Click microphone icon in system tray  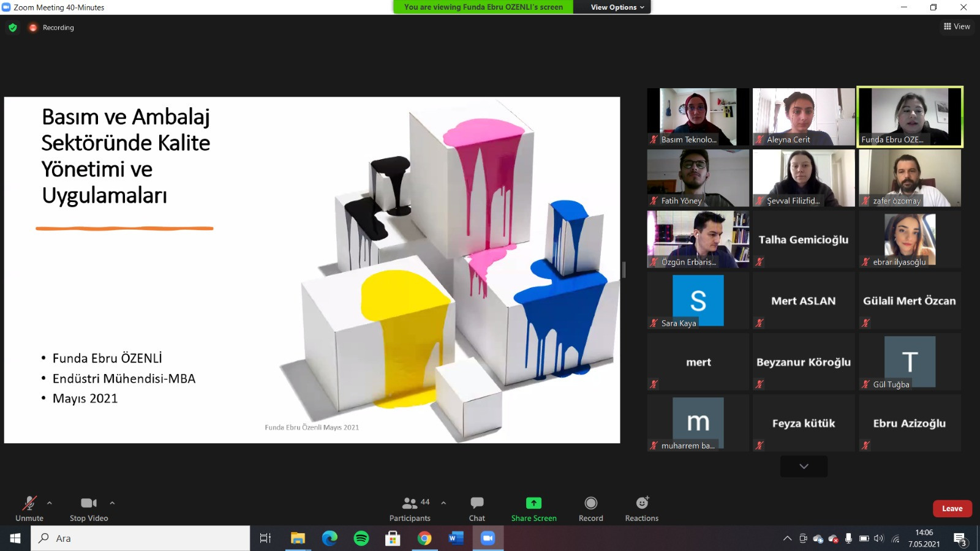pyautogui.click(x=848, y=539)
